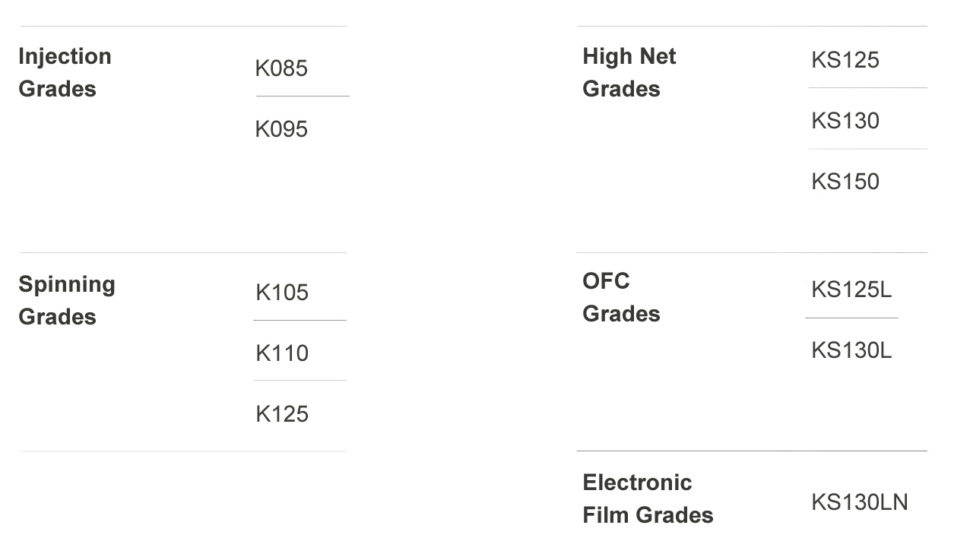This screenshot has width=970, height=560.
Task: Choose the K125 spinning grade
Action: coord(282,414)
